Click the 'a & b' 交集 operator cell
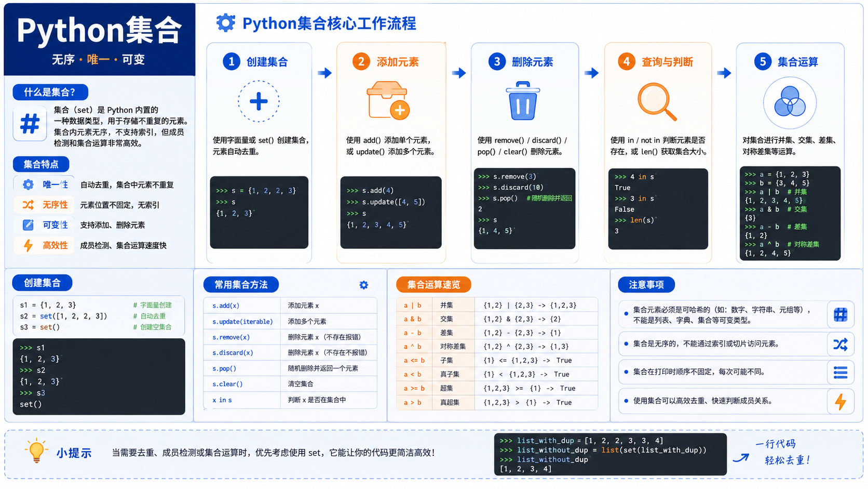 (415, 319)
